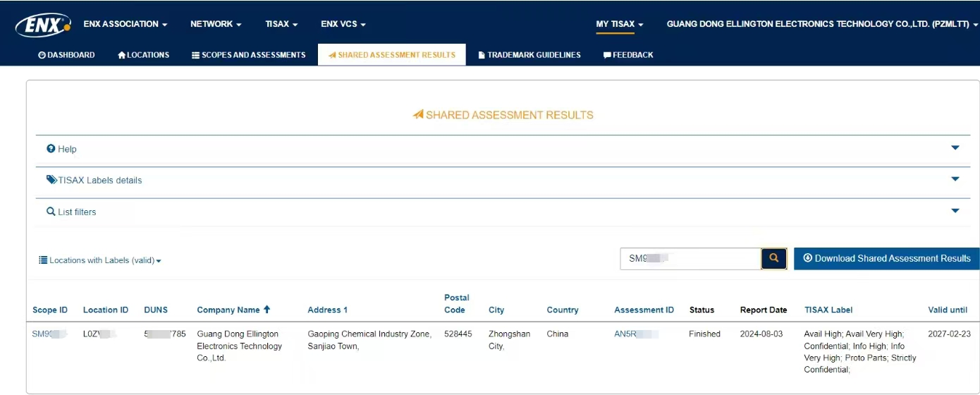The height and width of the screenshot is (395, 980).
Task: Click the list icon beside Locations with Labels
Action: coord(43,260)
